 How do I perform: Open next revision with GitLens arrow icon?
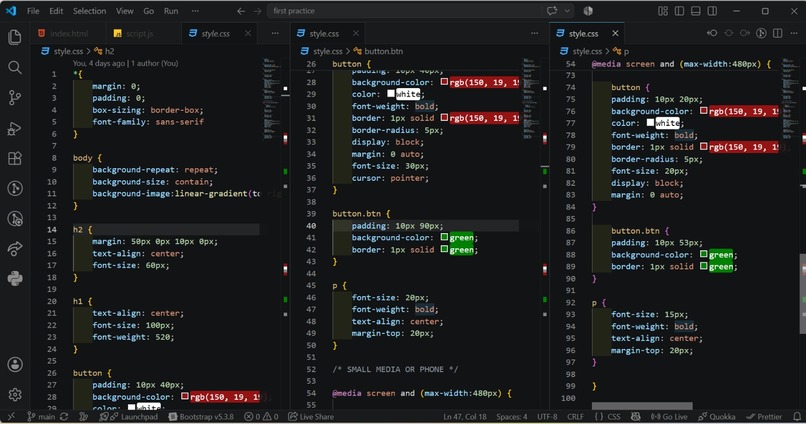tap(745, 33)
